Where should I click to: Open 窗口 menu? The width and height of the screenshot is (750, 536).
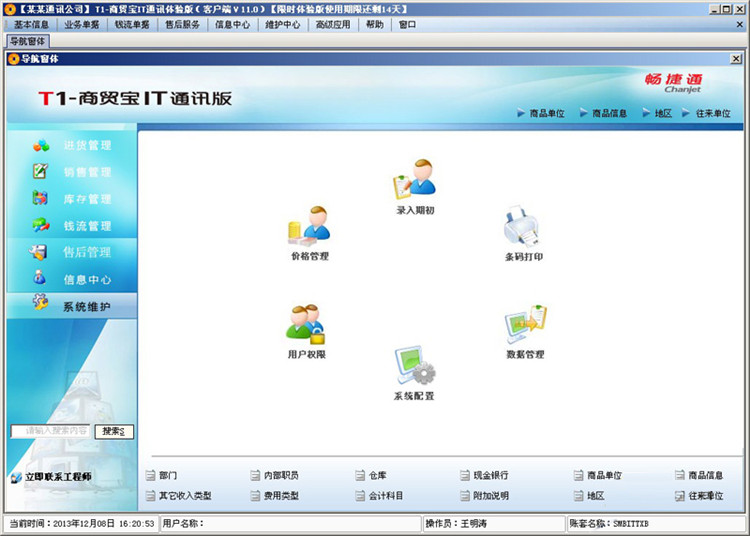407,24
